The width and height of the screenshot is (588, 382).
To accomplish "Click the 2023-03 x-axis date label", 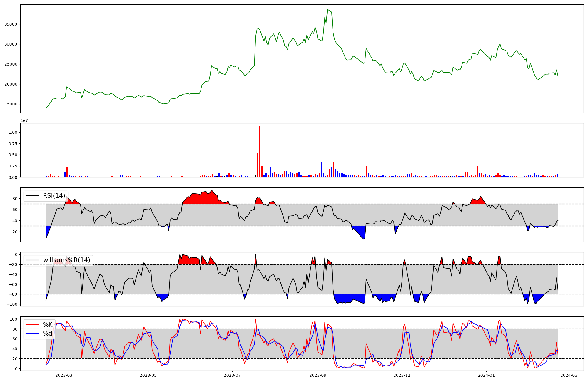I will 64,375.
